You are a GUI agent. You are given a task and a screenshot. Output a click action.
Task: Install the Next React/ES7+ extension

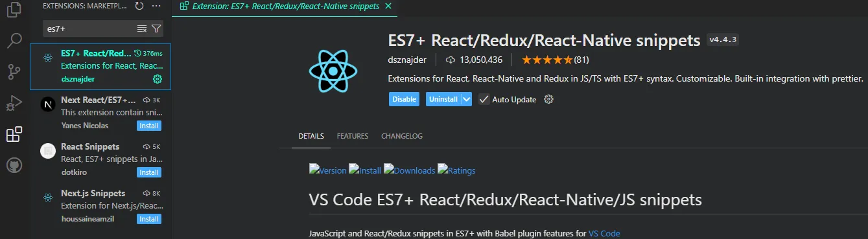click(149, 126)
